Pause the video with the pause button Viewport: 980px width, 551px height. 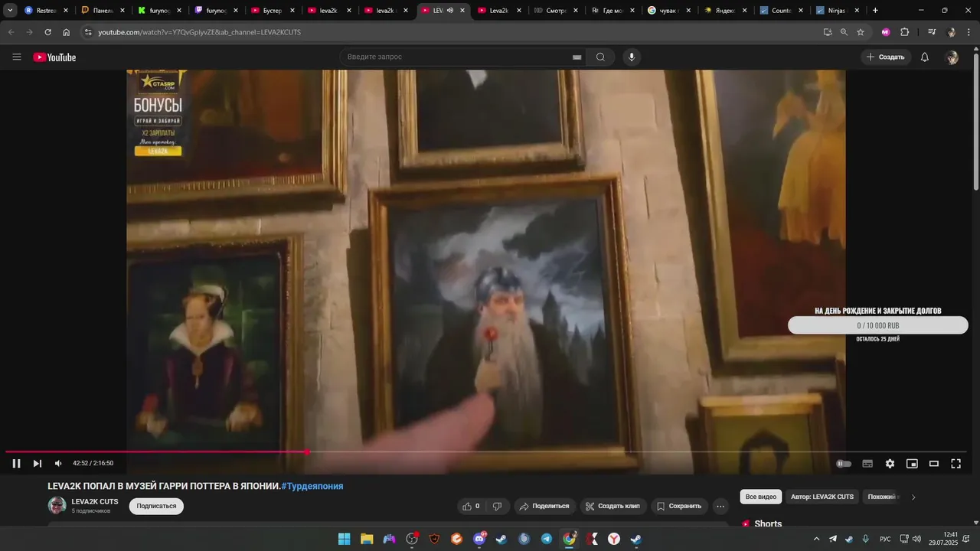click(x=16, y=463)
